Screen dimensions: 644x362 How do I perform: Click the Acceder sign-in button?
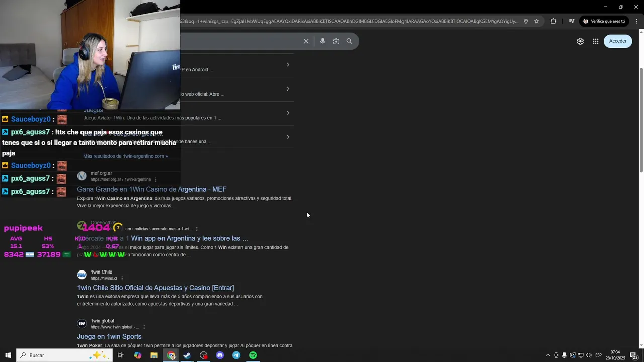[618, 41]
